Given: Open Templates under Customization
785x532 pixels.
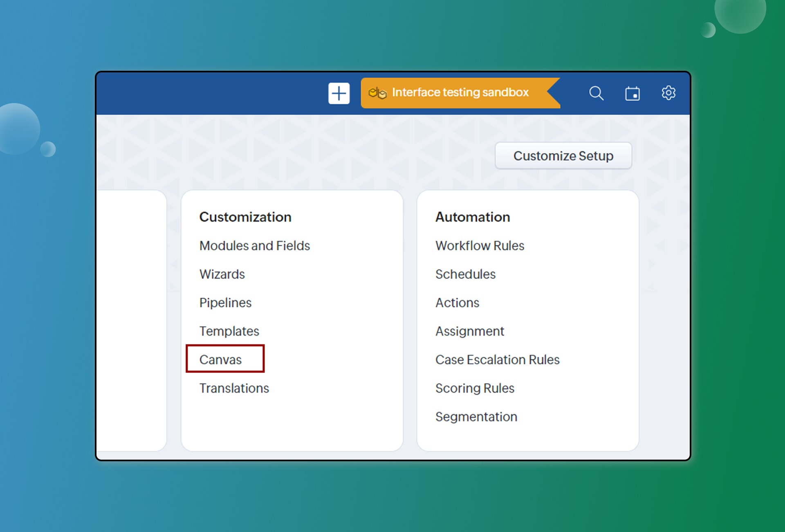Looking at the screenshot, I should (x=229, y=331).
